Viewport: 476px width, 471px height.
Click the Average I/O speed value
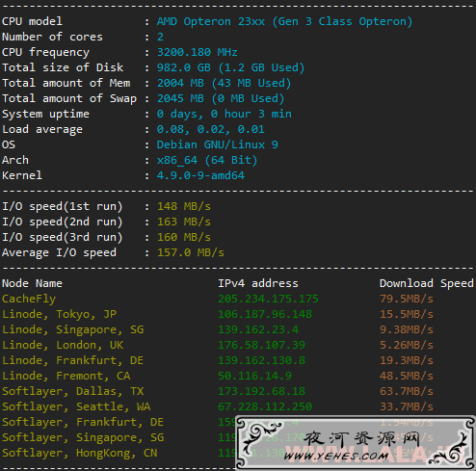click(191, 252)
